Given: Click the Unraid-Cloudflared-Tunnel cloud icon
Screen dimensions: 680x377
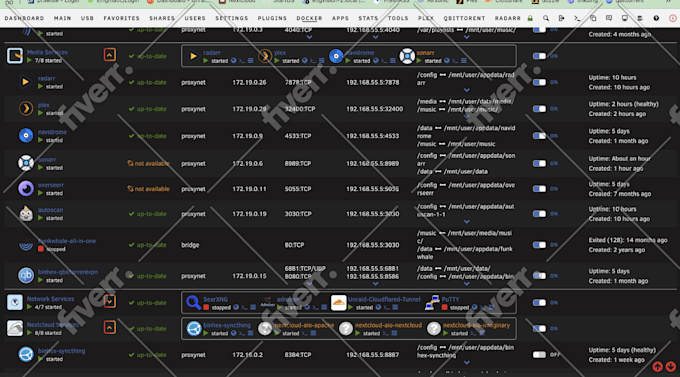Looking at the screenshot, I should tap(338, 302).
